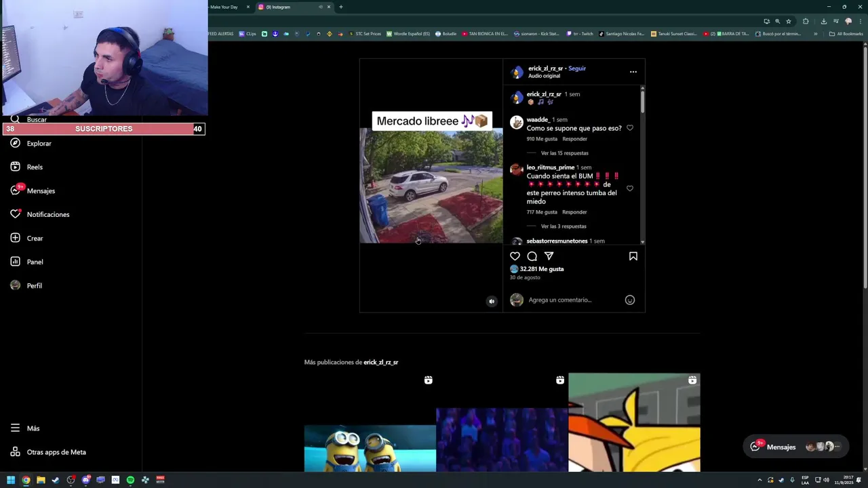Viewport: 868px width, 488px height.
Task: Open Reels from the sidebar
Action: click(x=27, y=167)
